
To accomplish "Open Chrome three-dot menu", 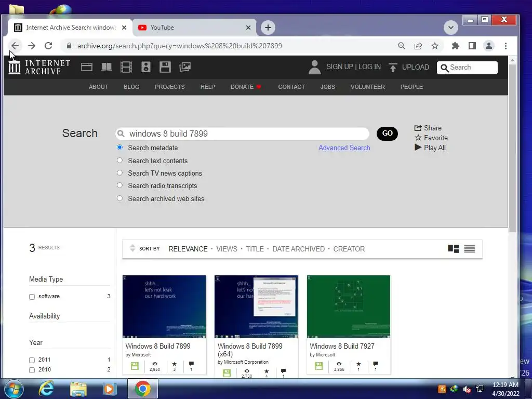I will point(506,46).
